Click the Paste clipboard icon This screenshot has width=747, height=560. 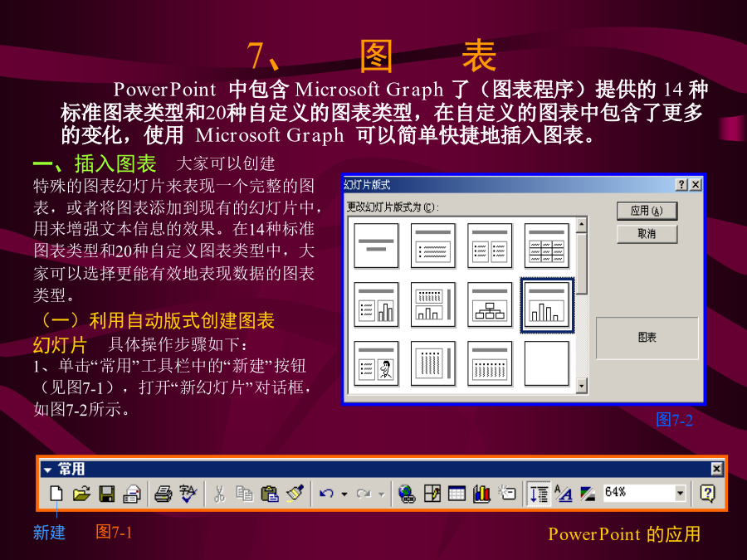[x=270, y=494]
